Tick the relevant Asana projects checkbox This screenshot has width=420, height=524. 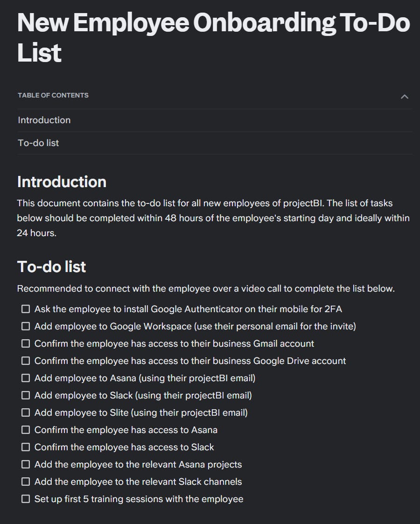click(26, 464)
